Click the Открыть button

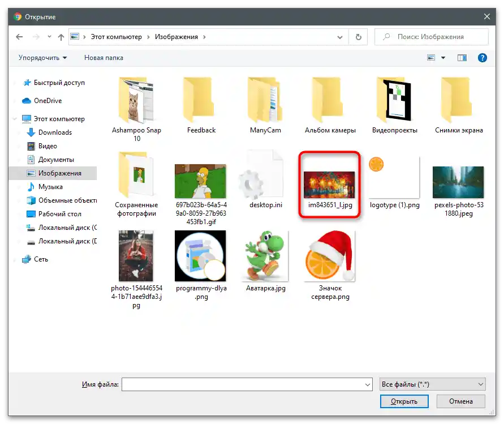pos(404,402)
